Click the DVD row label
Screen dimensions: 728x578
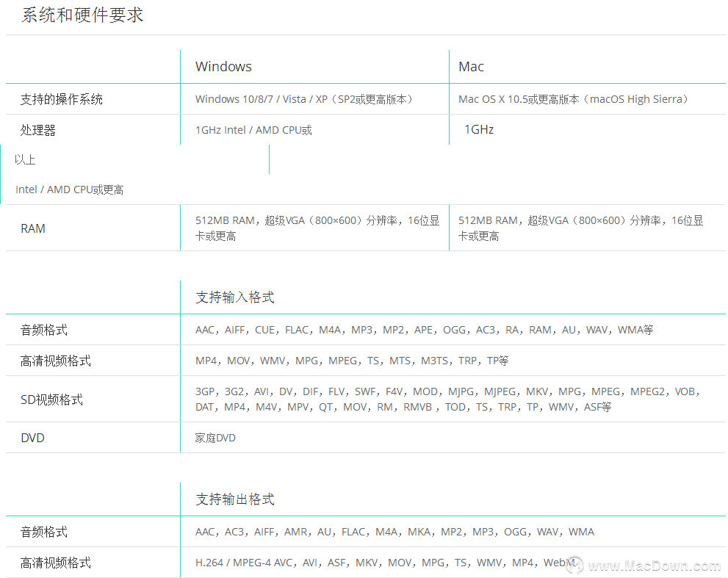32,438
